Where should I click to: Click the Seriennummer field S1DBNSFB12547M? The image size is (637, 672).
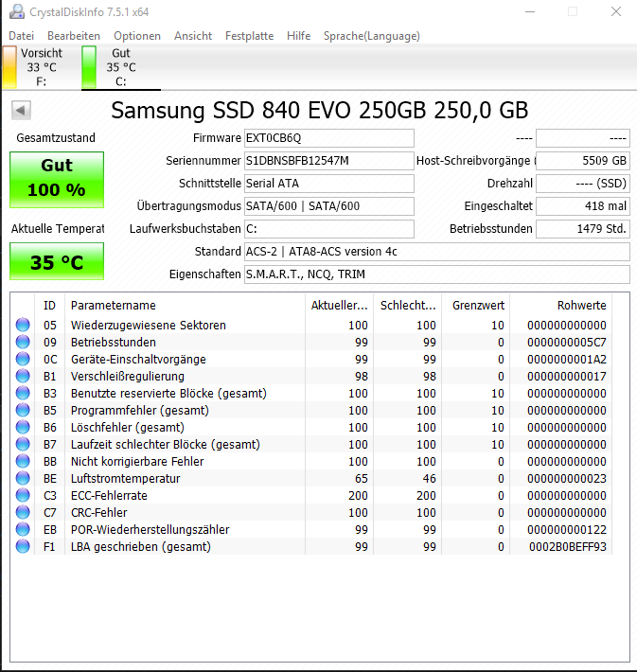pos(329,161)
